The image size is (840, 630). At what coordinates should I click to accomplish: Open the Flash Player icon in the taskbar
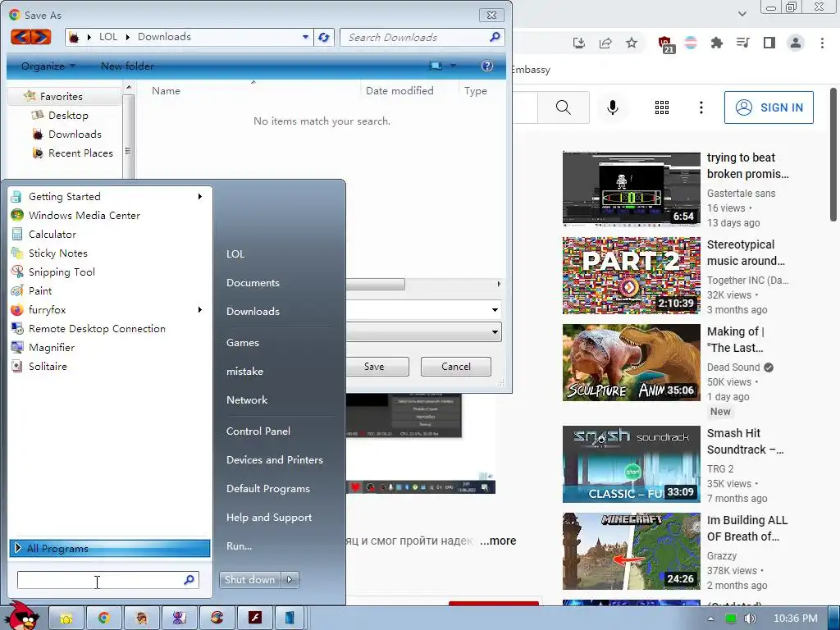pos(255,619)
